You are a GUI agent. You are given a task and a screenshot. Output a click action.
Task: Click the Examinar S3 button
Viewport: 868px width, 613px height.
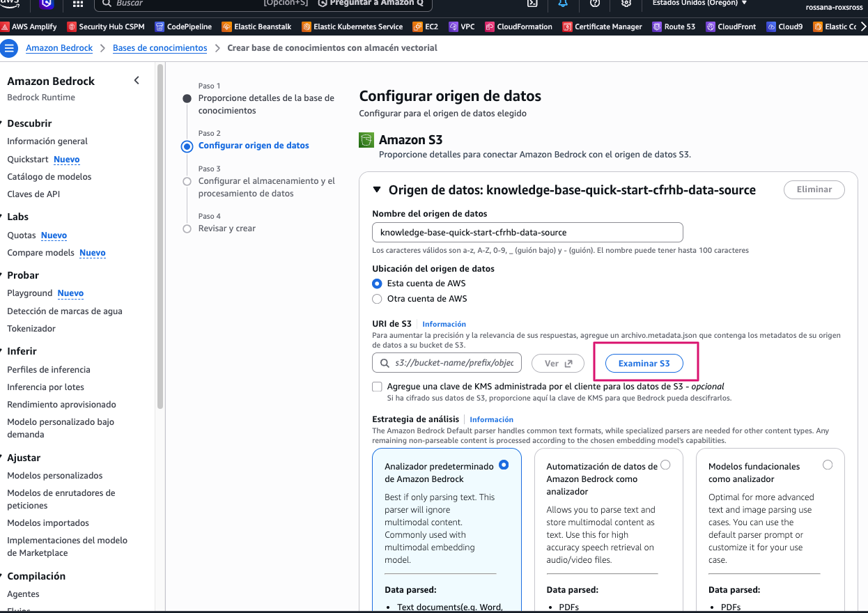tap(644, 363)
